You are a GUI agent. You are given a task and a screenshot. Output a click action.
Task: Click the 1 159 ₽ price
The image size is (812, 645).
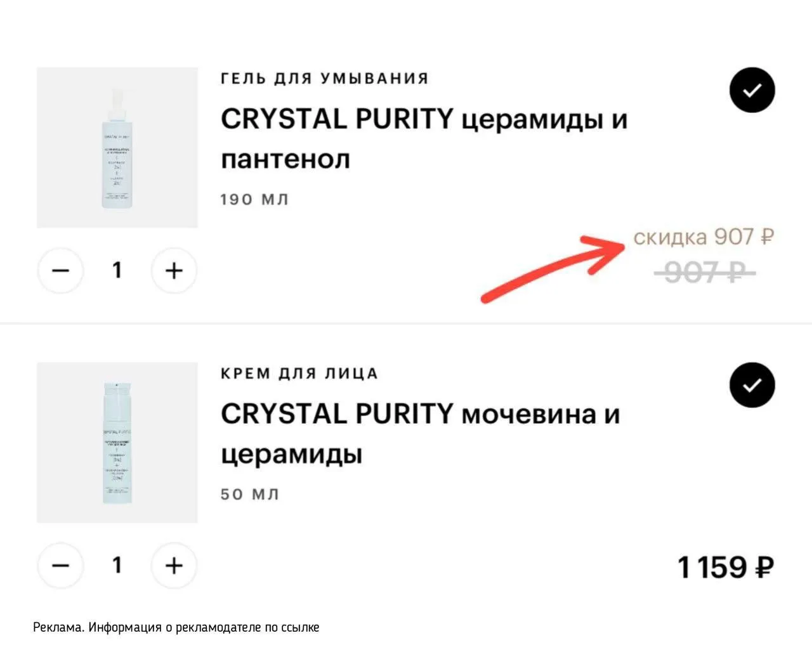pos(726,567)
